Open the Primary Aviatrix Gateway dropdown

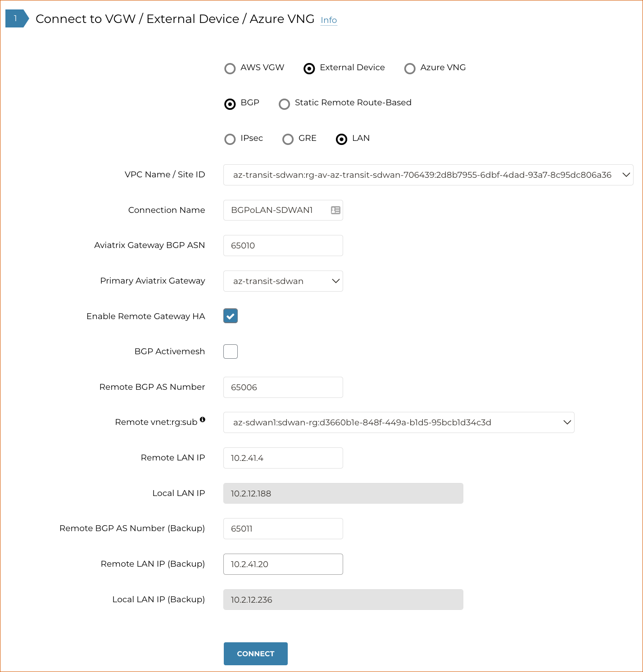[335, 281]
